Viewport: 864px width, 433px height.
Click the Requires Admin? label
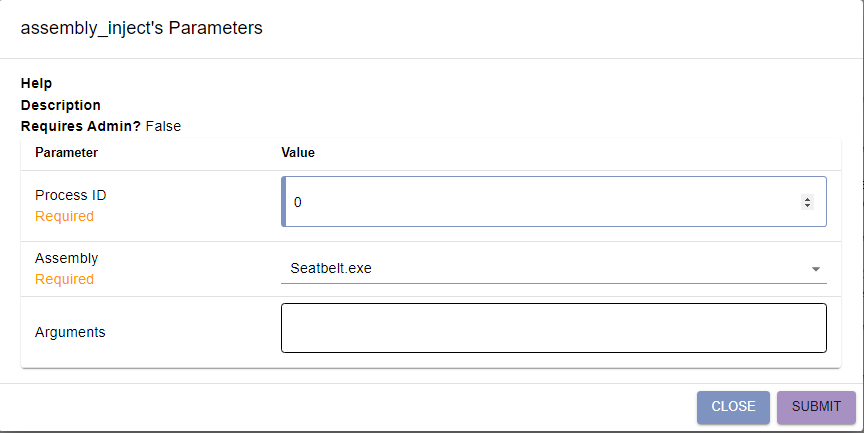pyautogui.click(x=81, y=126)
